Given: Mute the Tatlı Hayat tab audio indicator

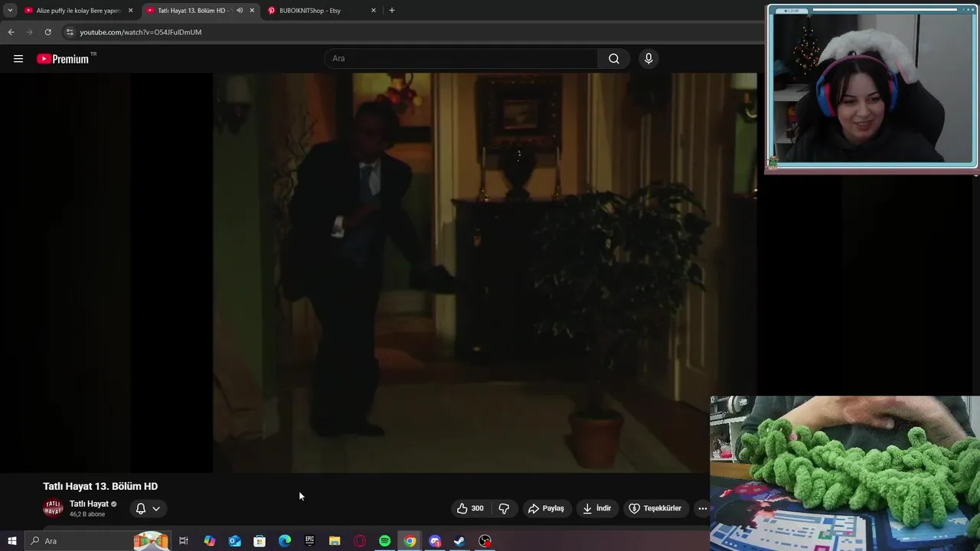Looking at the screenshot, I should click(x=240, y=11).
